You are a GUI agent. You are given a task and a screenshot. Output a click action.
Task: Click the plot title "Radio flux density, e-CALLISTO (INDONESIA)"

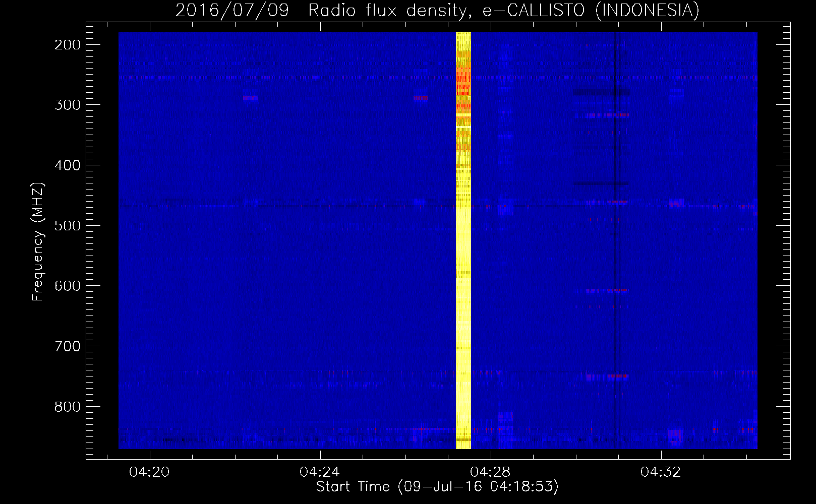[x=504, y=10]
